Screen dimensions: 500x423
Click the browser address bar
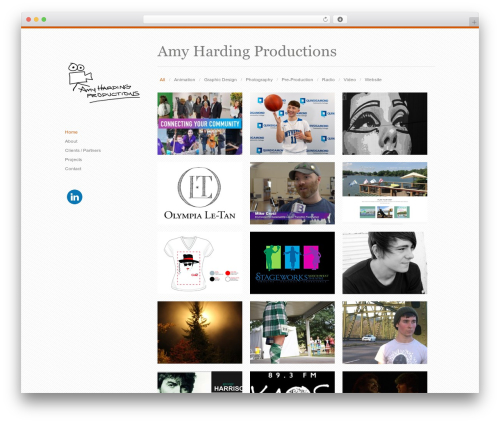click(237, 19)
